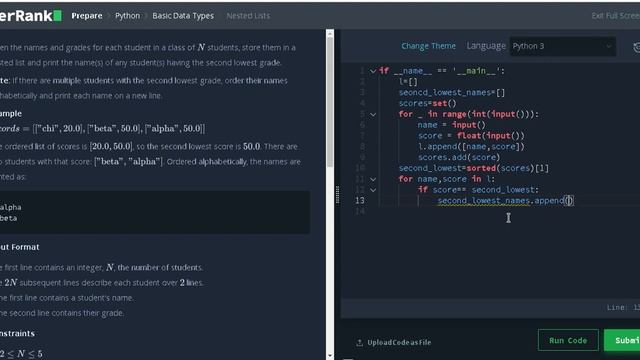Collapse the if __name__ block on line 1
This screenshot has height=360, width=640.
[x=373, y=71]
